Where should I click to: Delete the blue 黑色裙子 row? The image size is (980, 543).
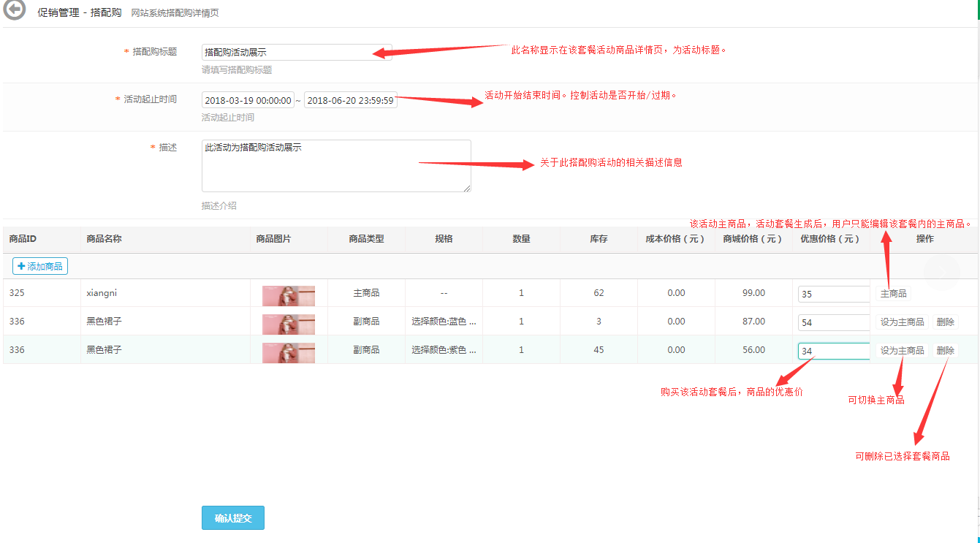point(945,322)
